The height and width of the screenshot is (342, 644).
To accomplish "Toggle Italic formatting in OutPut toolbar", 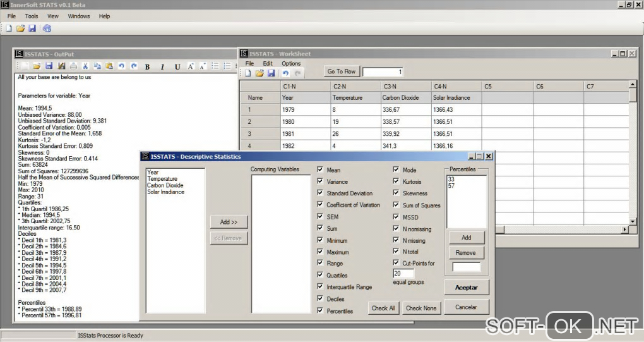I will coord(162,66).
